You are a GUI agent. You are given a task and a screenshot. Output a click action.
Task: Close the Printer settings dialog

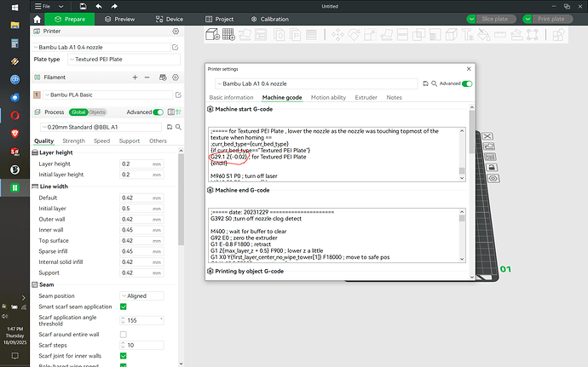[x=469, y=69]
